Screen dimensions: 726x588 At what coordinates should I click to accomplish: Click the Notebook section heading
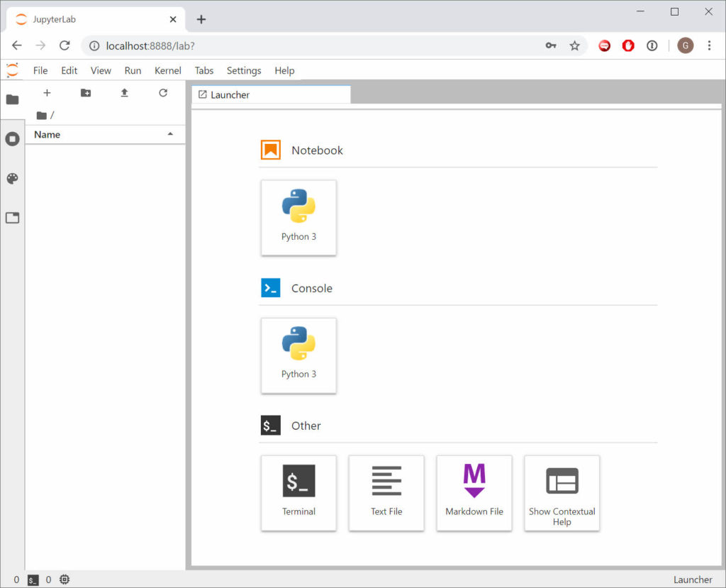click(x=317, y=150)
